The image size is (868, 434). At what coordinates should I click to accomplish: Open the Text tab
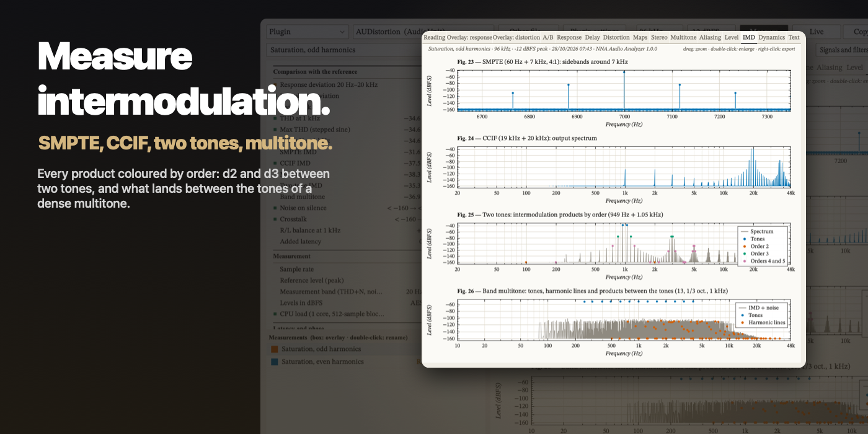tap(794, 38)
